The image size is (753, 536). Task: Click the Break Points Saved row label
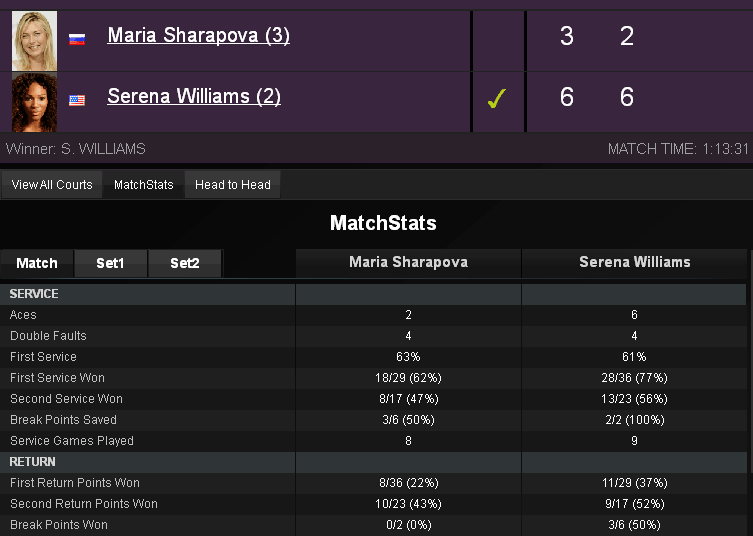(x=63, y=420)
